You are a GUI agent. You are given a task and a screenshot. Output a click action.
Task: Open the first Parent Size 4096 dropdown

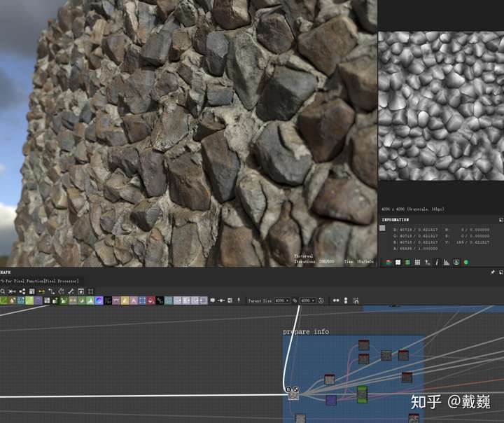(x=282, y=300)
